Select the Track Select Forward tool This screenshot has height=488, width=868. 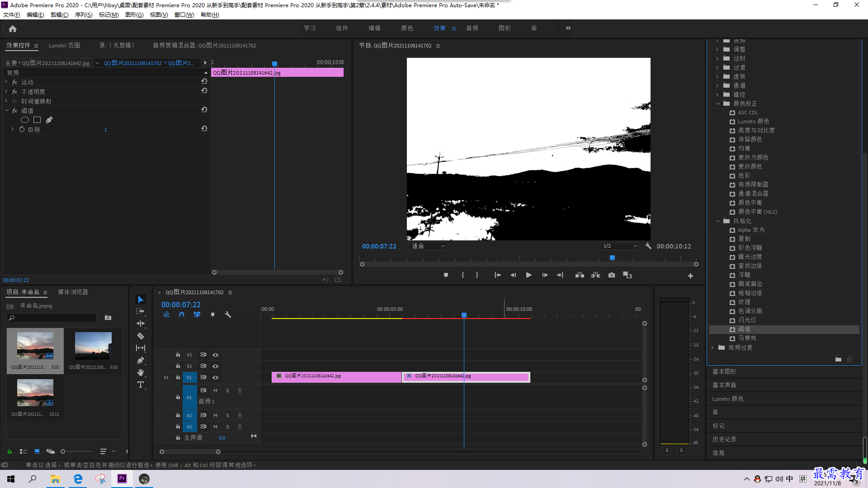coord(141,311)
